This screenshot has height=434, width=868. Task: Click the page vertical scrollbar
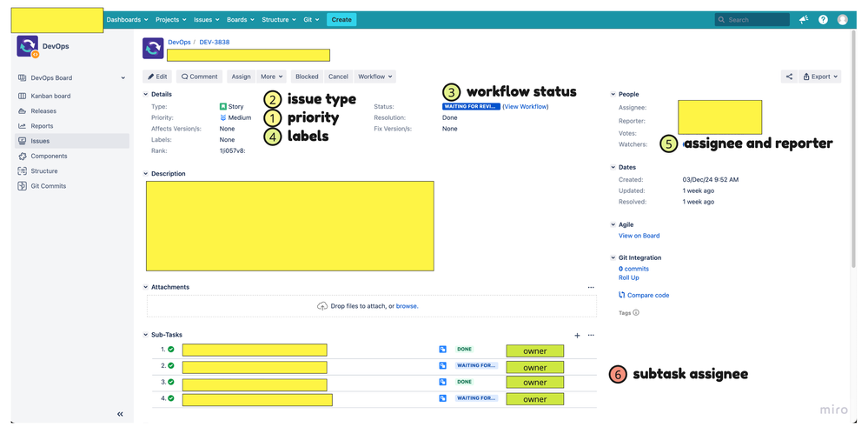click(853, 150)
